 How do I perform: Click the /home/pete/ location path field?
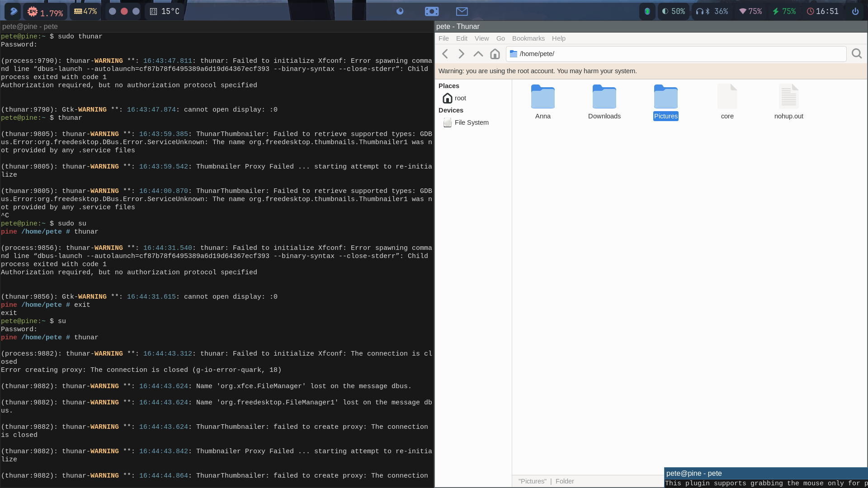(676, 54)
